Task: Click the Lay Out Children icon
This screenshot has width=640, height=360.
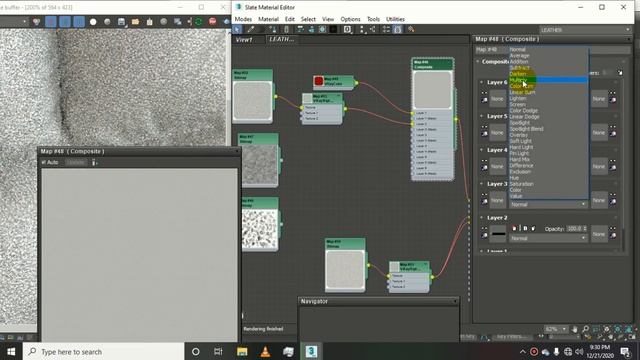Action: point(373,29)
